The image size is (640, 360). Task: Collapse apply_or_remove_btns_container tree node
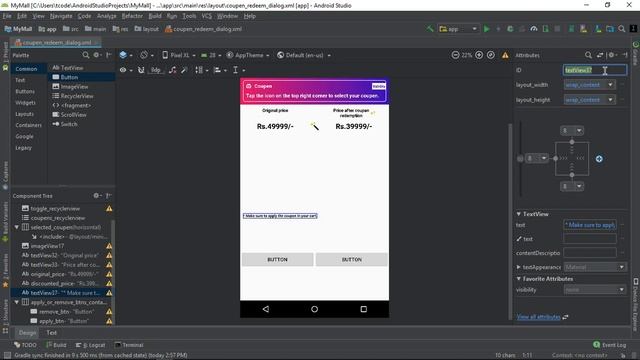(17, 302)
